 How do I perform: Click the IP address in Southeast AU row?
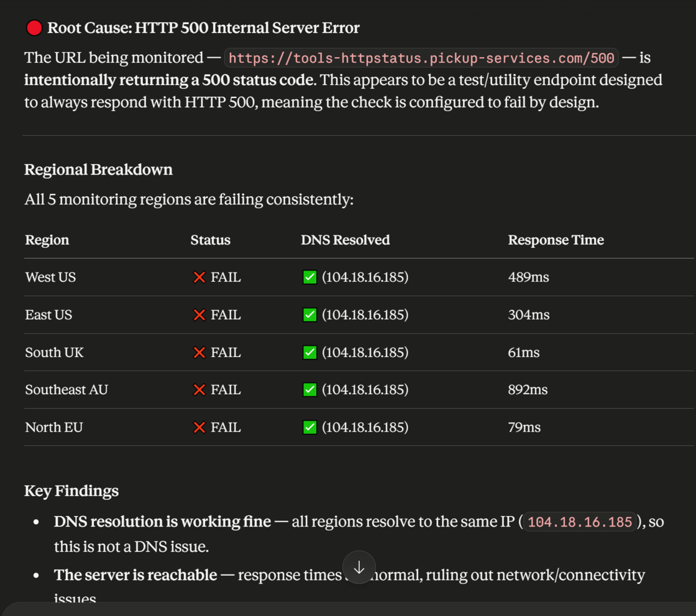[365, 390]
